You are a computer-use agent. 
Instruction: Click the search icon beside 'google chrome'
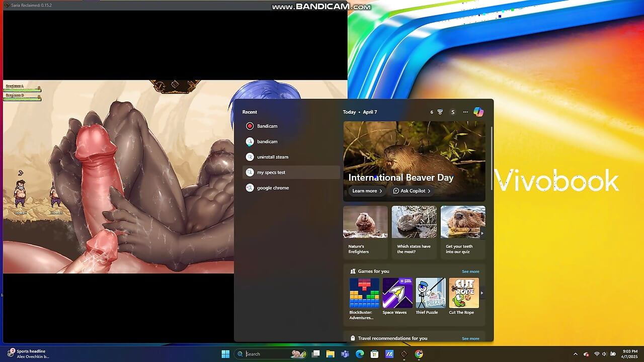(x=250, y=188)
